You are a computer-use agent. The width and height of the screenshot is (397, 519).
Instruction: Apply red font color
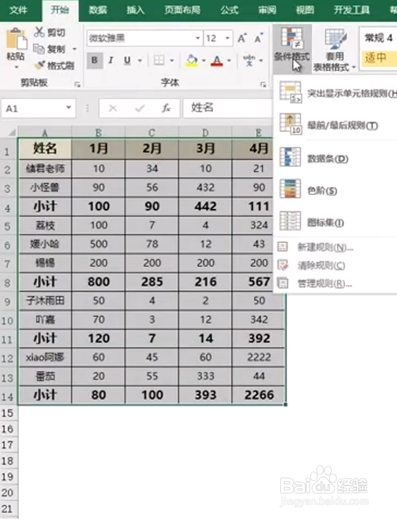tap(217, 61)
